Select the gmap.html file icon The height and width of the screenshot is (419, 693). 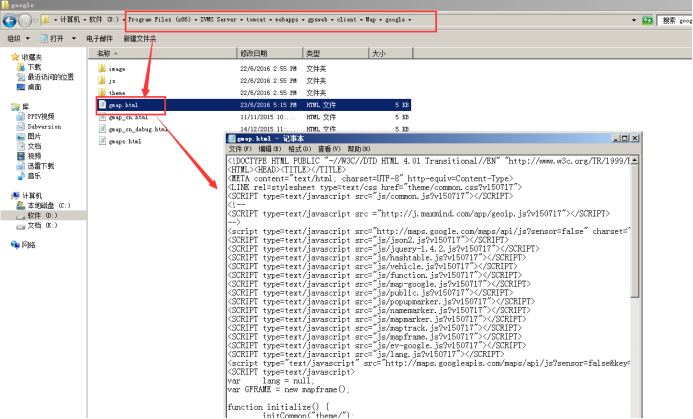coord(103,105)
